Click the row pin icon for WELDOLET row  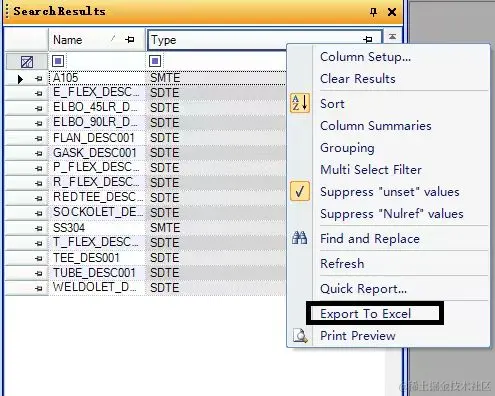(x=39, y=289)
